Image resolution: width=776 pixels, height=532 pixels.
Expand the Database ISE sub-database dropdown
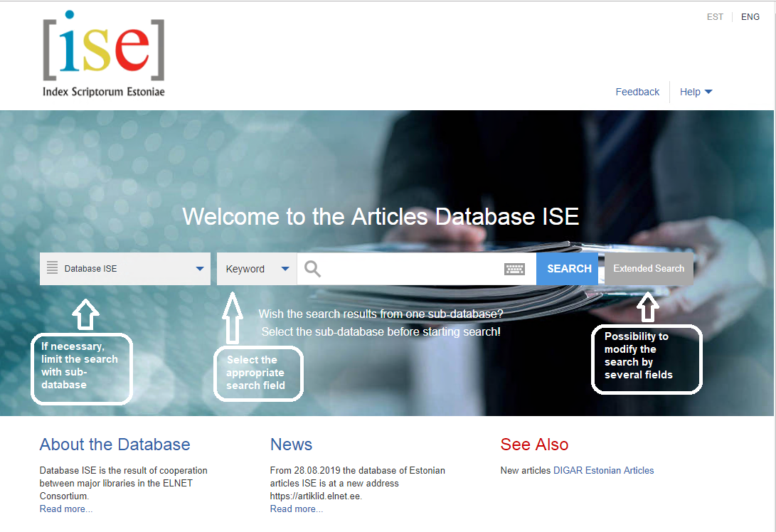point(125,269)
